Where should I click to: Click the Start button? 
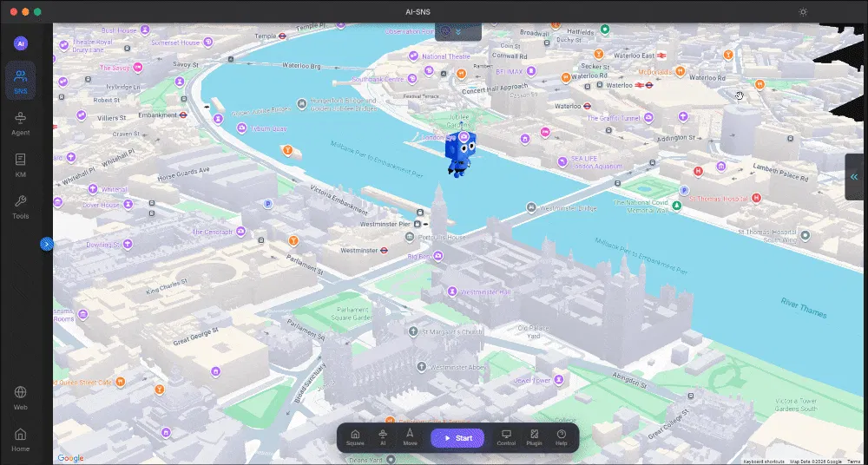tap(457, 438)
